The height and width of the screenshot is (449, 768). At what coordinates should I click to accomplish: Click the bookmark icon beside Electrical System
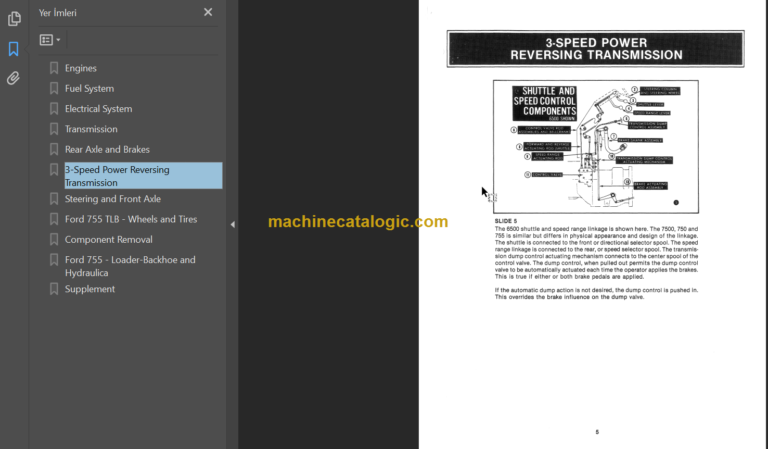(54, 109)
